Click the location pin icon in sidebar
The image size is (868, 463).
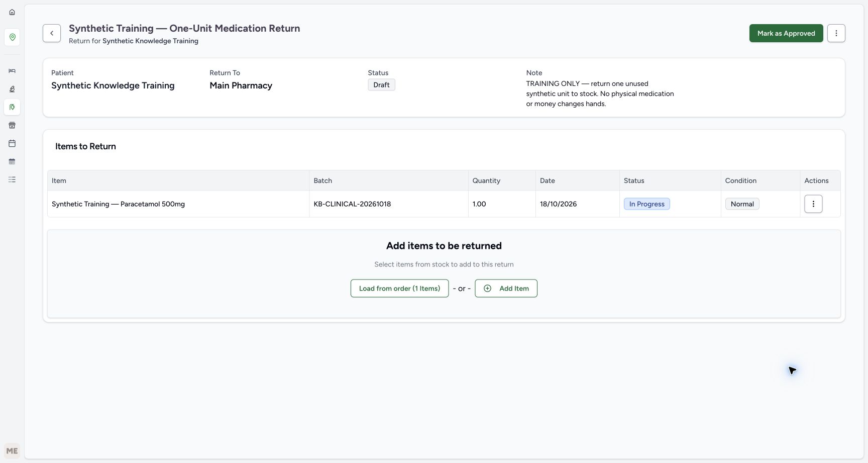point(12,37)
